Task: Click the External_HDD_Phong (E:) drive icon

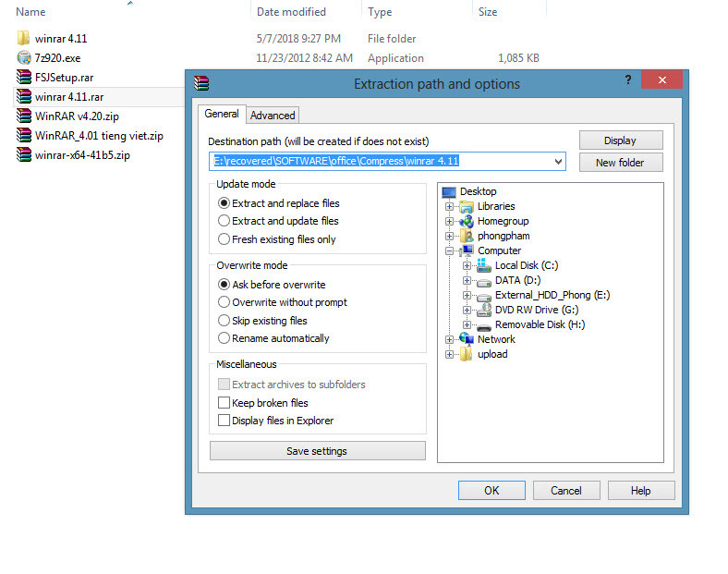Action: pos(484,297)
